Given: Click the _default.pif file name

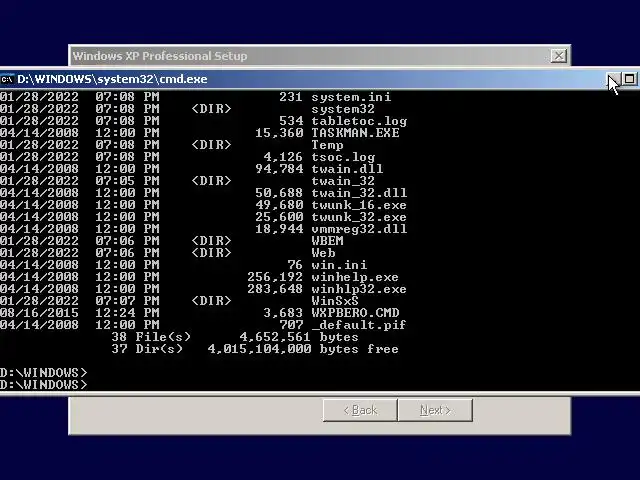Looking at the screenshot, I should 359,325.
